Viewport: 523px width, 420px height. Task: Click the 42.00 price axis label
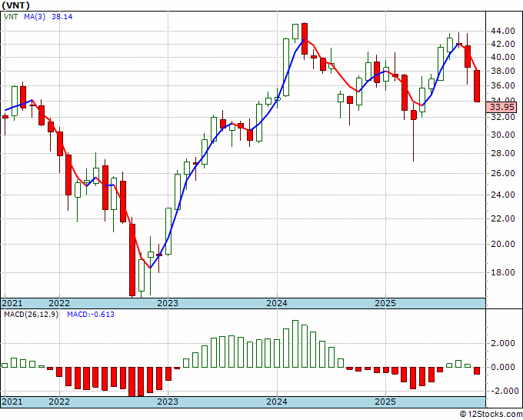point(502,44)
